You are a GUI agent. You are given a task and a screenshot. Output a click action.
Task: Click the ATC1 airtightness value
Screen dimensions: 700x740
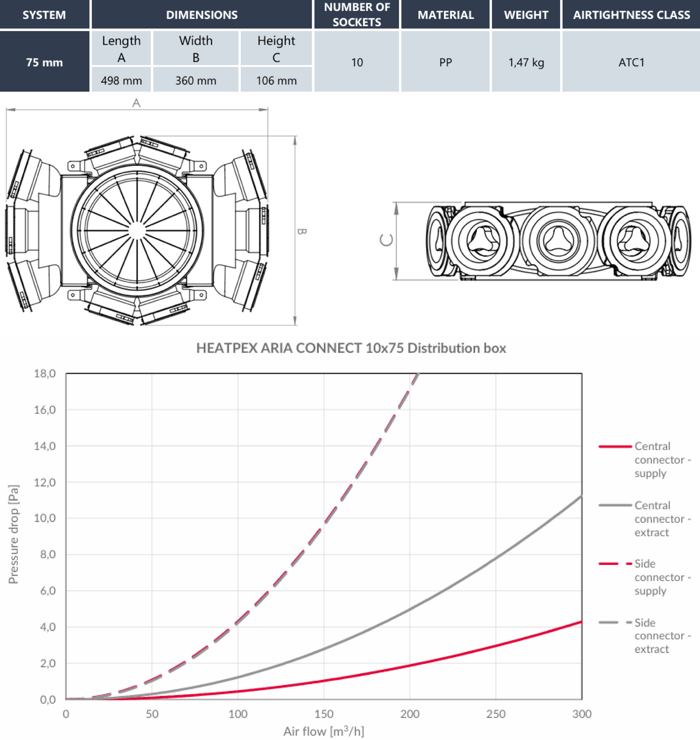coord(631,62)
